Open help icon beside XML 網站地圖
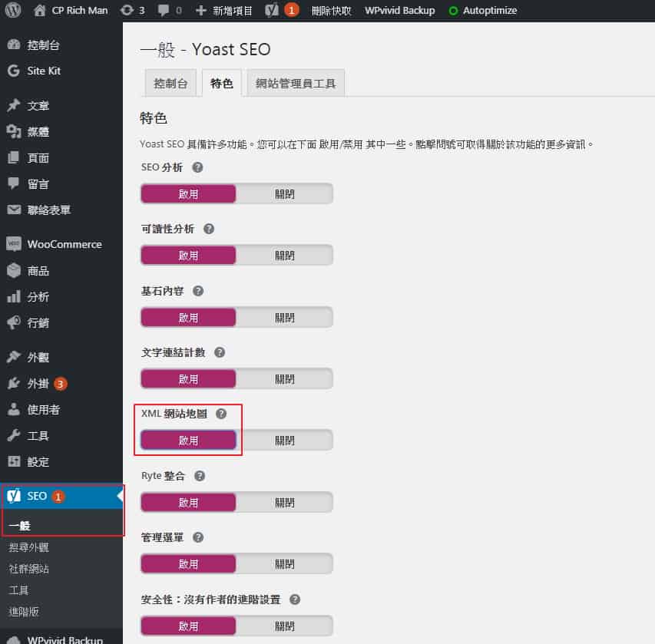The width and height of the screenshot is (655, 644). (x=221, y=414)
